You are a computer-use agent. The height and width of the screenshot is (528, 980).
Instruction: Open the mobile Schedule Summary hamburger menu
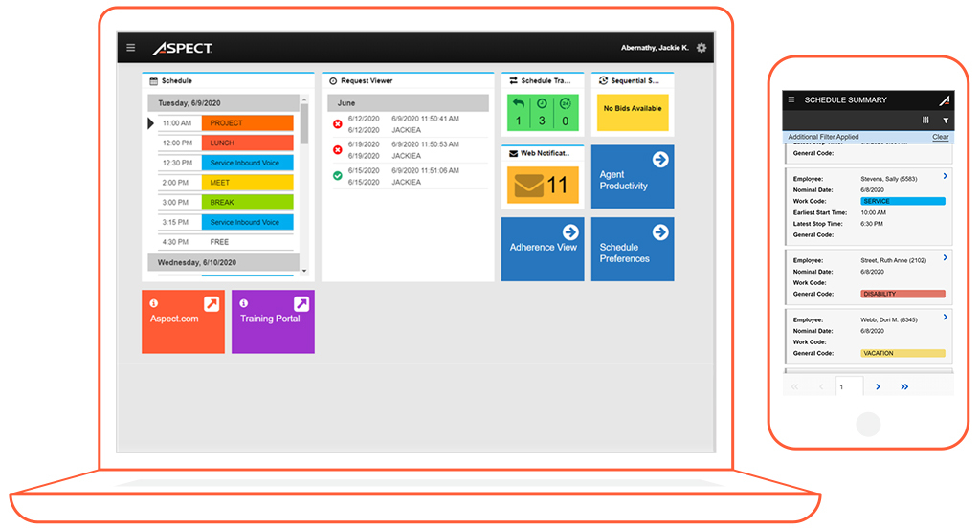pyautogui.click(x=791, y=99)
